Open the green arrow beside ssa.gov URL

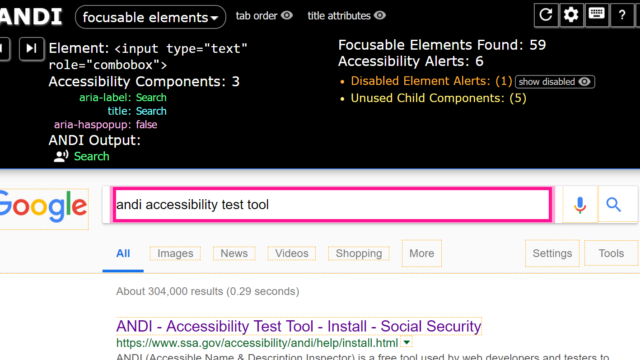(x=407, y=342)
